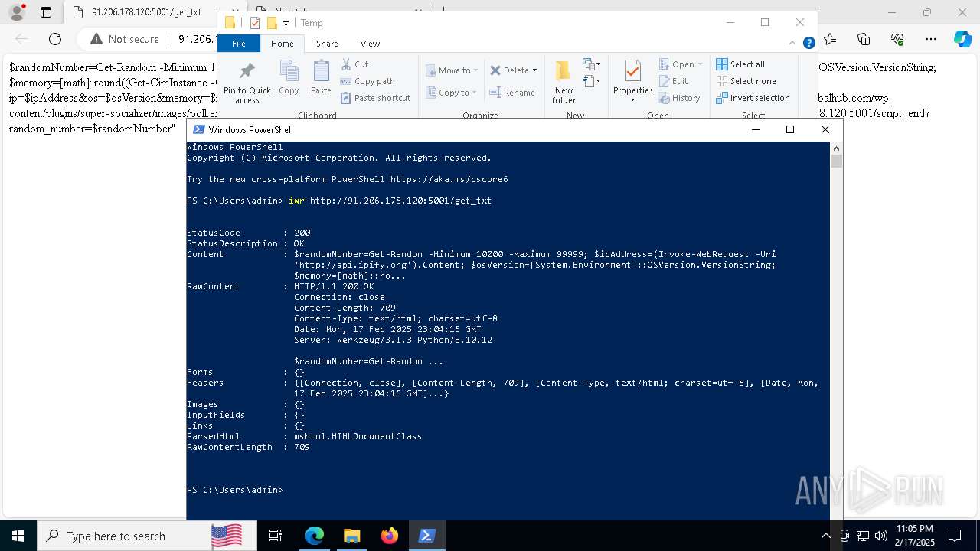
Task: Click the Explorer quick access Properties checkmark icon
Action: (x=255, y=23)
